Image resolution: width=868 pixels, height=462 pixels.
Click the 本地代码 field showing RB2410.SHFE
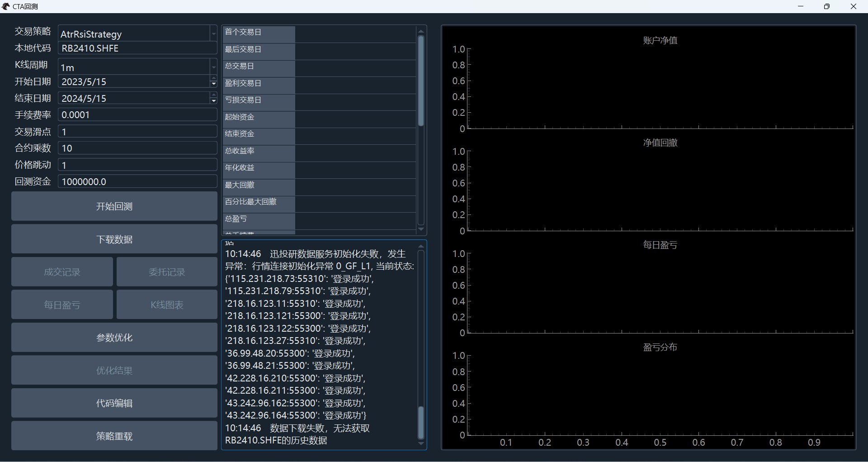click(138, 48)
